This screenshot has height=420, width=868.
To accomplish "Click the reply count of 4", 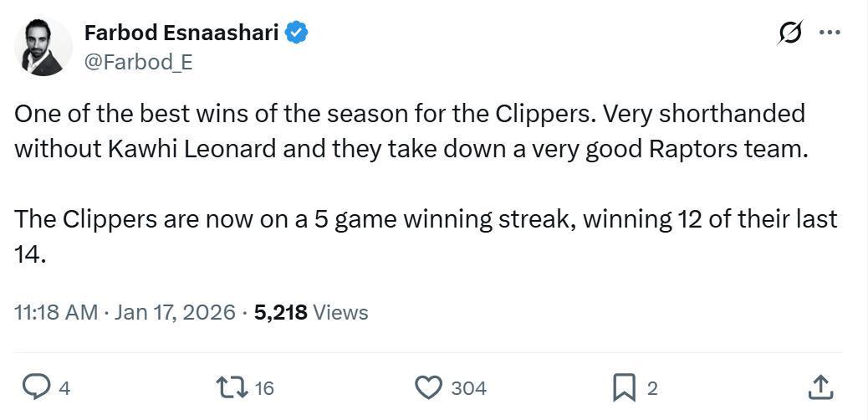I will (x=64, y=388).
